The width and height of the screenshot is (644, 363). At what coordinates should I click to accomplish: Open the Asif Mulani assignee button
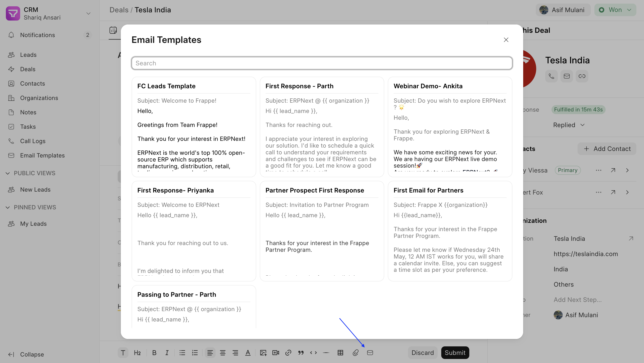point(563,10)
